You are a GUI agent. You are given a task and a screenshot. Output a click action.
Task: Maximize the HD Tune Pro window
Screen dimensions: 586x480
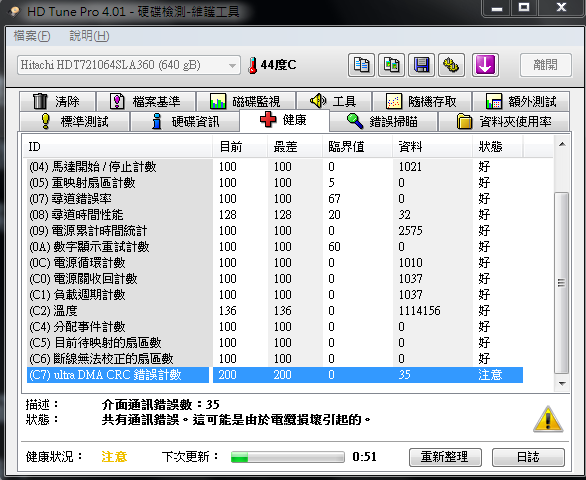(x=524, y=9)
